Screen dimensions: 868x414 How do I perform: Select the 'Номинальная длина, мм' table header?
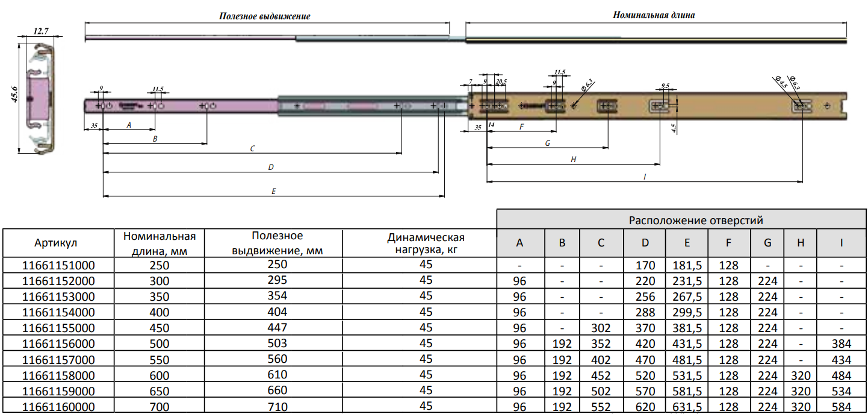[x=160, y=243]
